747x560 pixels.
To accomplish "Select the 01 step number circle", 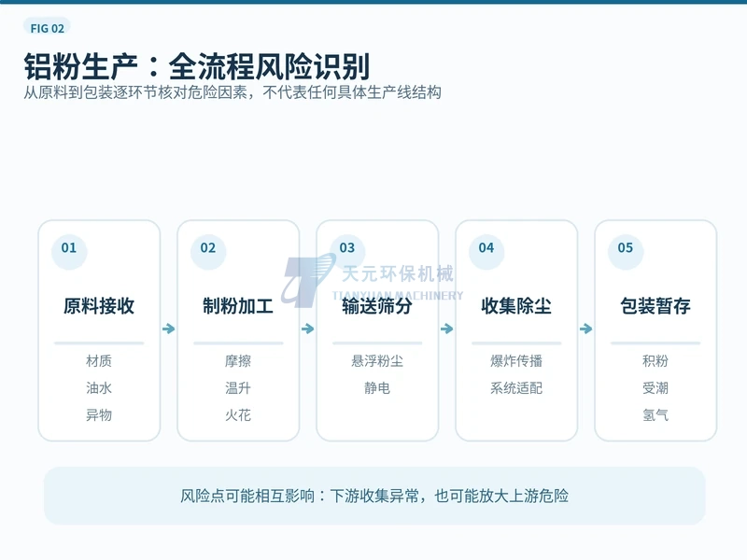I will (69, 251).
